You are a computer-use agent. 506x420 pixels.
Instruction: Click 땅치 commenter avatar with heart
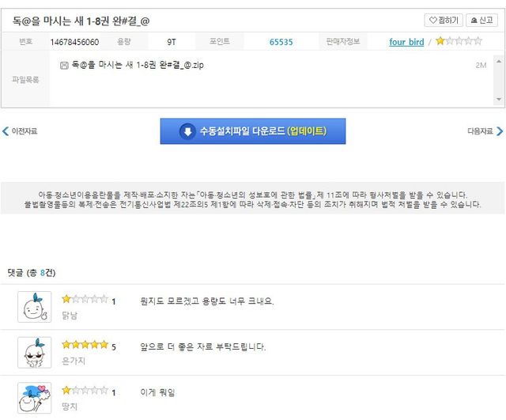pos(35,397)
